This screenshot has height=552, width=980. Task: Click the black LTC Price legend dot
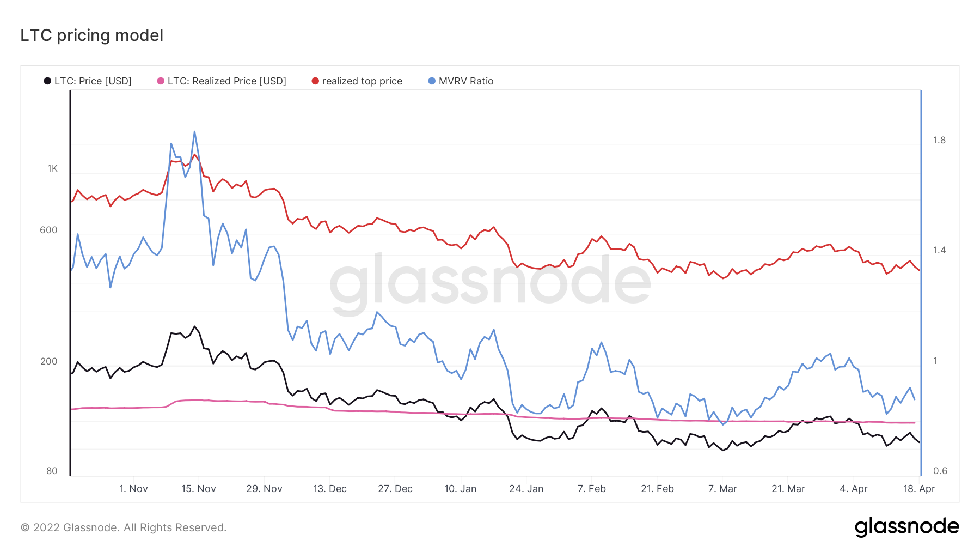pos(48,81)
